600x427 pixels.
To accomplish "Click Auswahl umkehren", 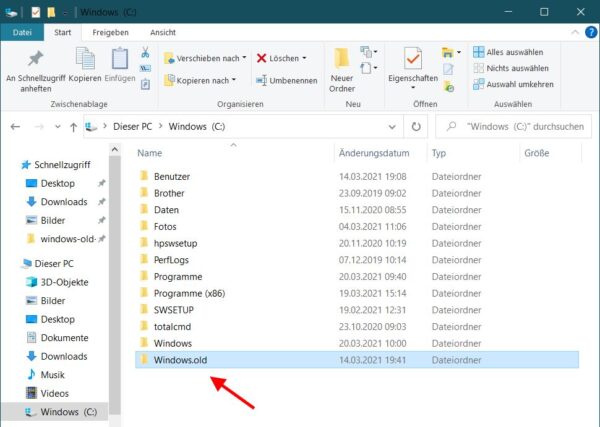I will 513,84.
